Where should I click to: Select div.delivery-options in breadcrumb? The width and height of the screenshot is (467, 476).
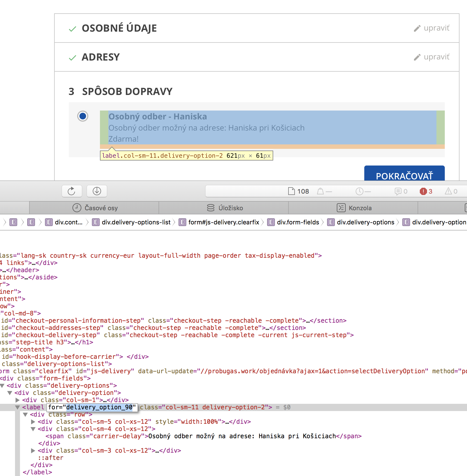[361, 222]
